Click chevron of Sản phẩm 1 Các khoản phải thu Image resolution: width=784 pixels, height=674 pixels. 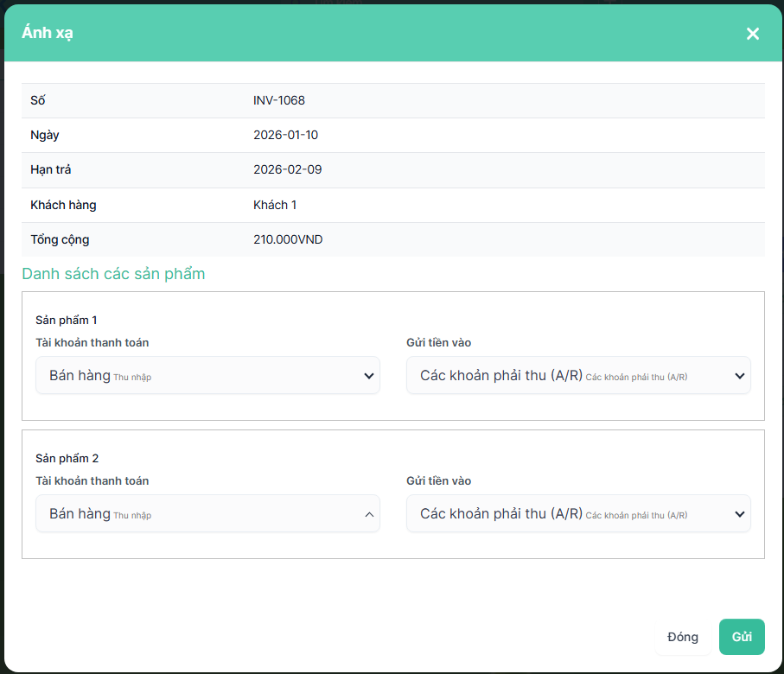(739, 376)
